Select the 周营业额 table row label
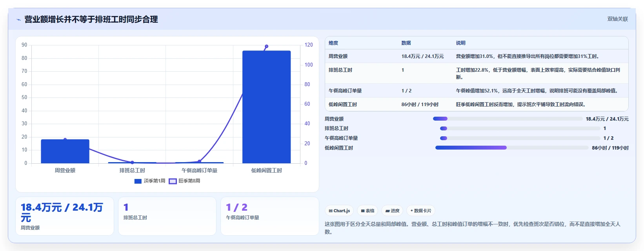The image size is (644, 251). (338, 56)
